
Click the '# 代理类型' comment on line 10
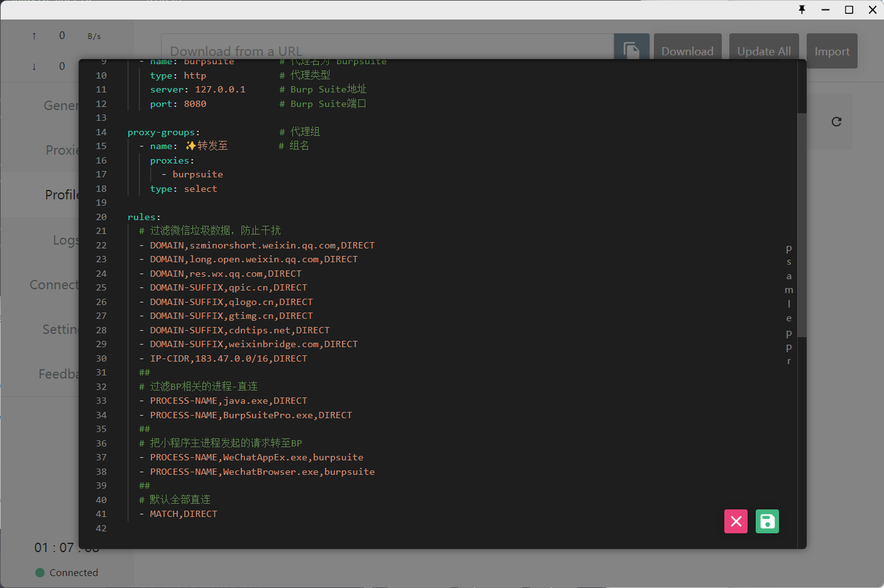tap(305, 75)
